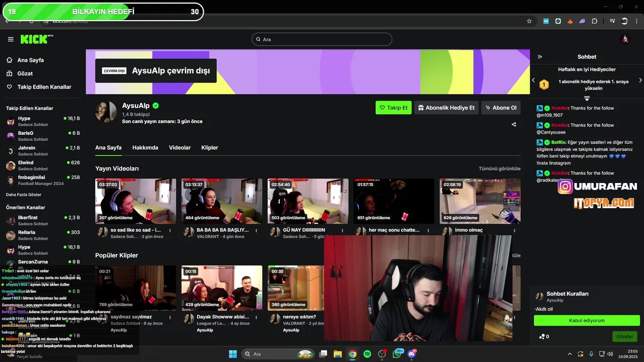Open the 03:13:37 VALORANT video thumbnail
Viewport: 644px width, 362px height.
pos(222,201)
